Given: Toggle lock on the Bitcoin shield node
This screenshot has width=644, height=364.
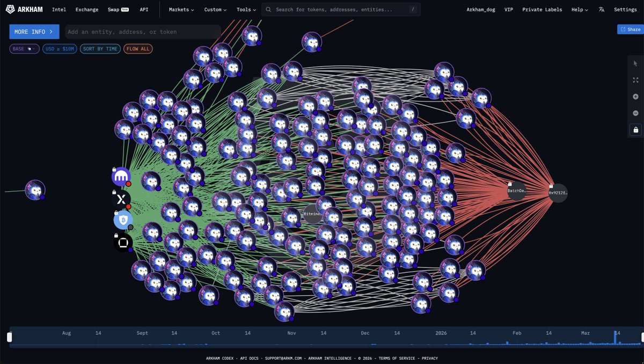Looking at the screenshot, I should (x=116, y=212).
